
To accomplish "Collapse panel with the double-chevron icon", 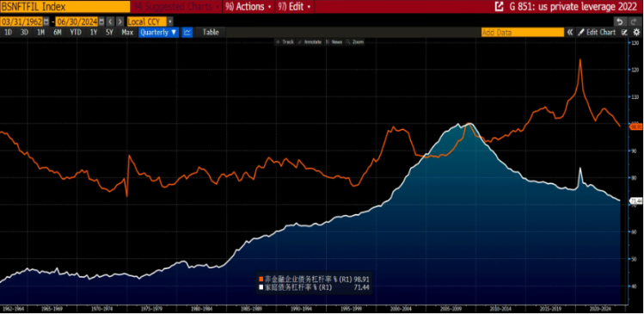I will coord(570,32).
